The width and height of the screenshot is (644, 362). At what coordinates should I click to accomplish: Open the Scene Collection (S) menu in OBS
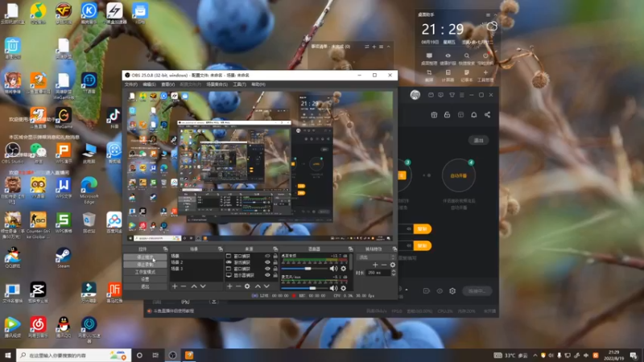pyautogui.click(x=217, y=84)
